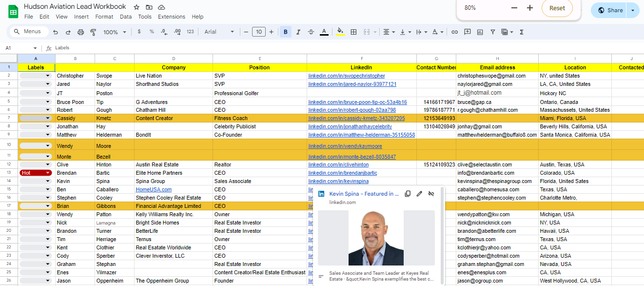Viewport: 644px width, 286px height.
Task: Toggle bold formatting
Action: coord(286,32)
